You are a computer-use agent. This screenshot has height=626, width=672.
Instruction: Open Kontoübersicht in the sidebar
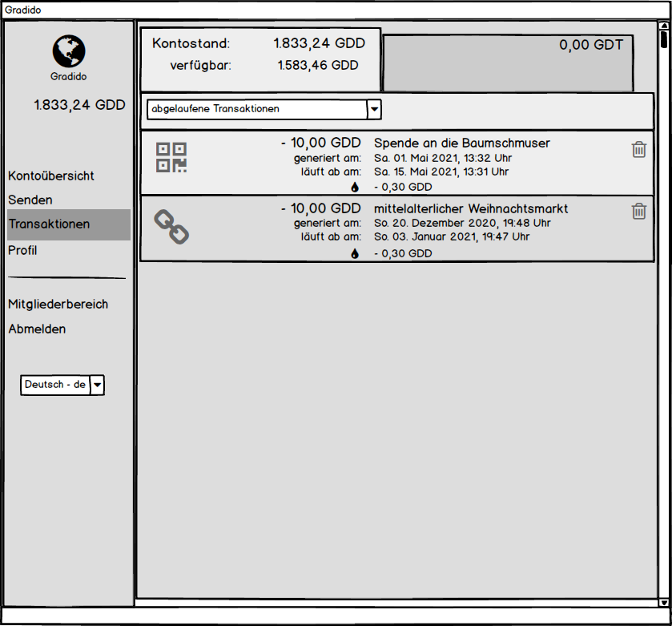point(51,176)
